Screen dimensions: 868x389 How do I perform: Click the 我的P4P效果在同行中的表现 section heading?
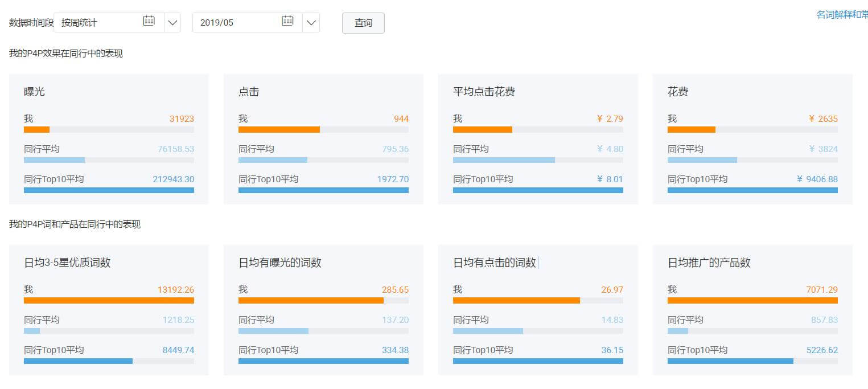pyautogui.click(x=66, y=54)
